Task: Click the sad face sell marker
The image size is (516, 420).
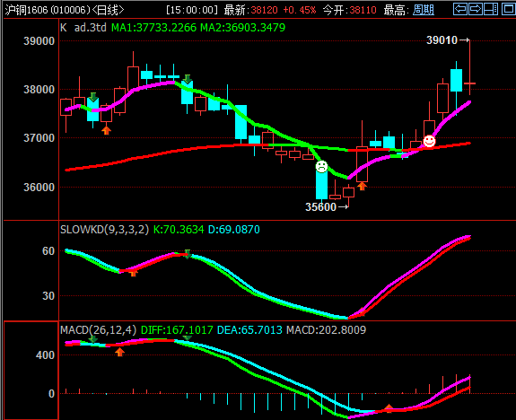Action: pyautogui.click(x=321, y=167)
